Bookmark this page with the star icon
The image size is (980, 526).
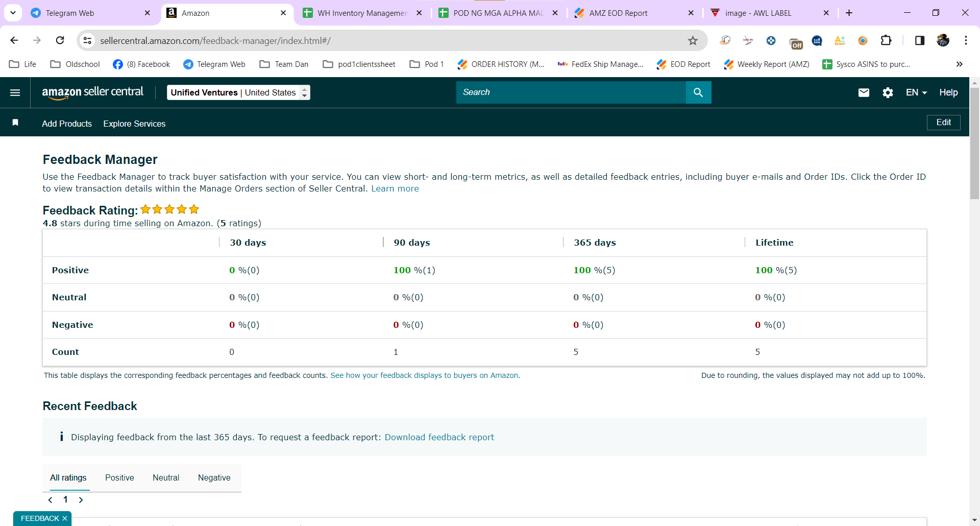coord(693,40)
